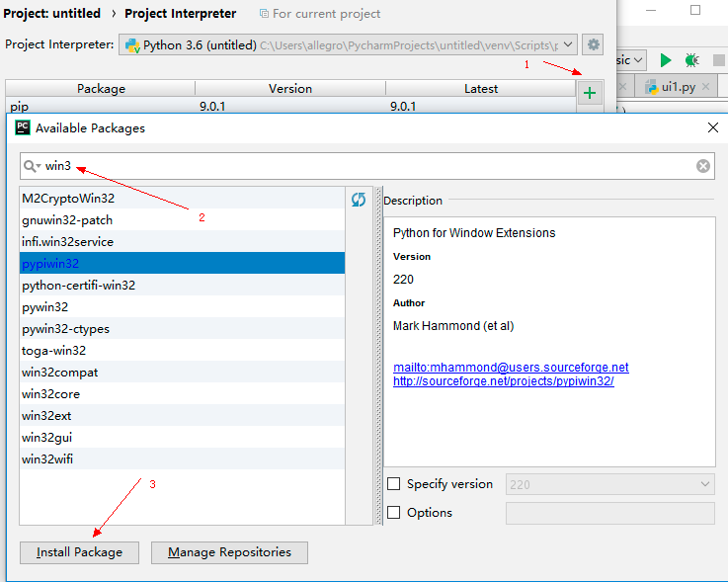Viewport: 728px width, 583px height.
Task: Minimize the background IDE window
Action: coord(651,10)
